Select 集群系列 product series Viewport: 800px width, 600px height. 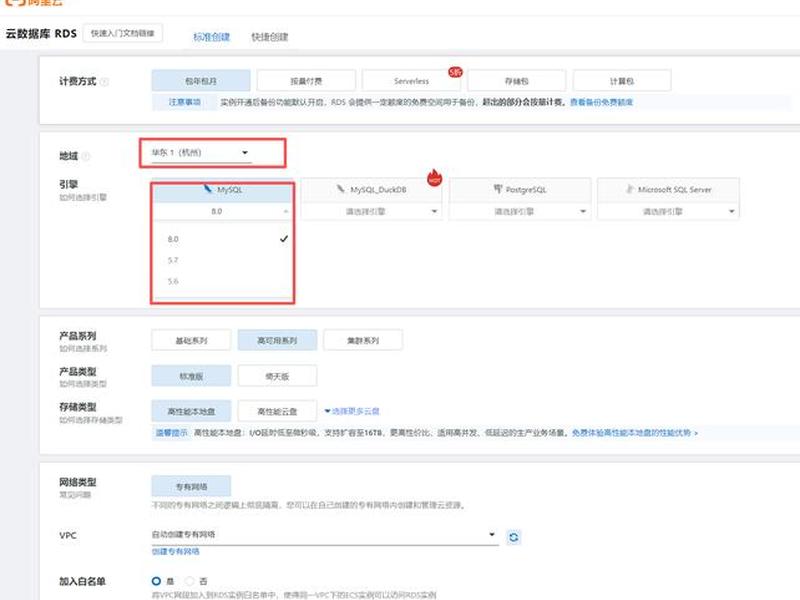(x=363, y=340)
